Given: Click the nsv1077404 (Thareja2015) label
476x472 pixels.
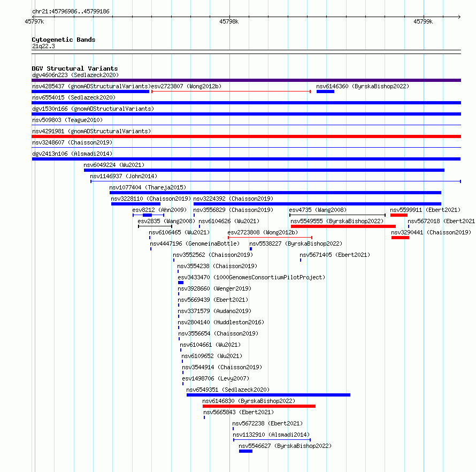Looking at the screenshot, I should click(x=148, y=187).
